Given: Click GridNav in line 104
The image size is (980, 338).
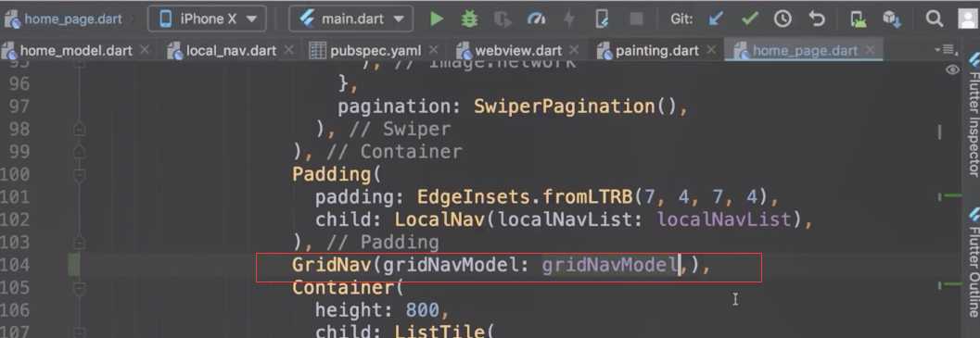Looking at the screenshot, I should coord(332,266).
